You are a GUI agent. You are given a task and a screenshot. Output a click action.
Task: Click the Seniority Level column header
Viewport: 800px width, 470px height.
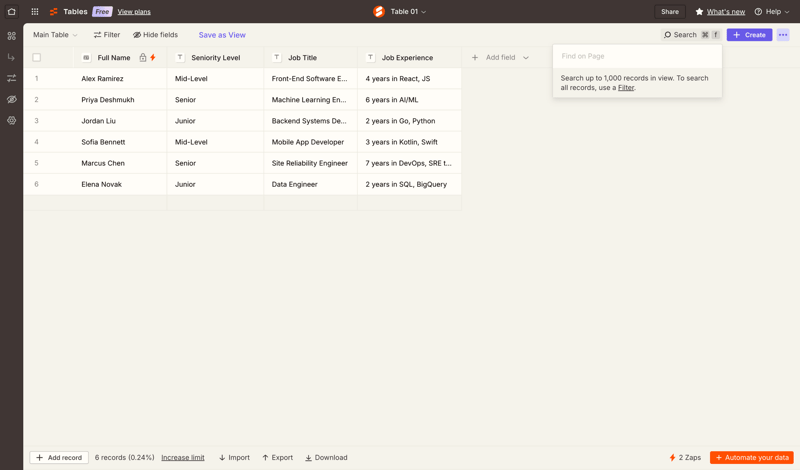[x=215, y=57]
